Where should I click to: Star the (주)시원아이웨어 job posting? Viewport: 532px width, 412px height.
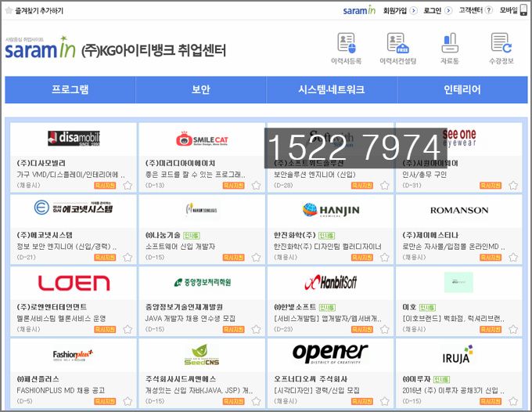[x=513, y=186]
